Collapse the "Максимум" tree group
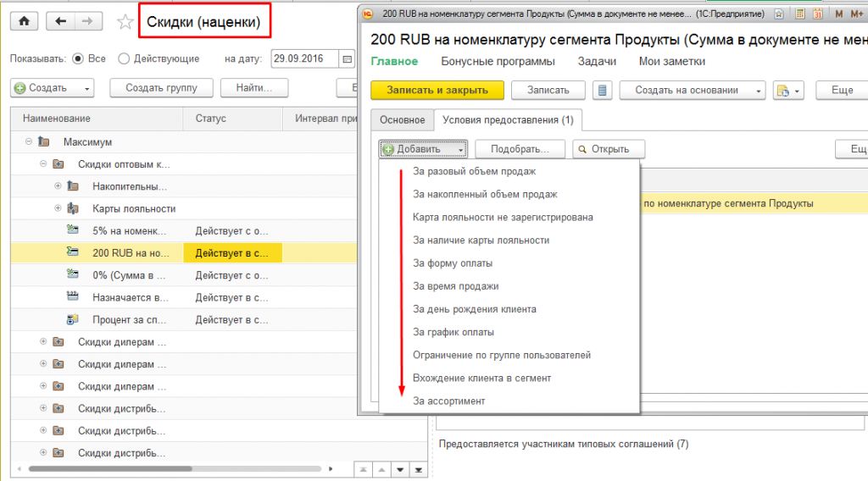This screenshot has width=868, height=481. pyautogui.click(x=29, y=141)
